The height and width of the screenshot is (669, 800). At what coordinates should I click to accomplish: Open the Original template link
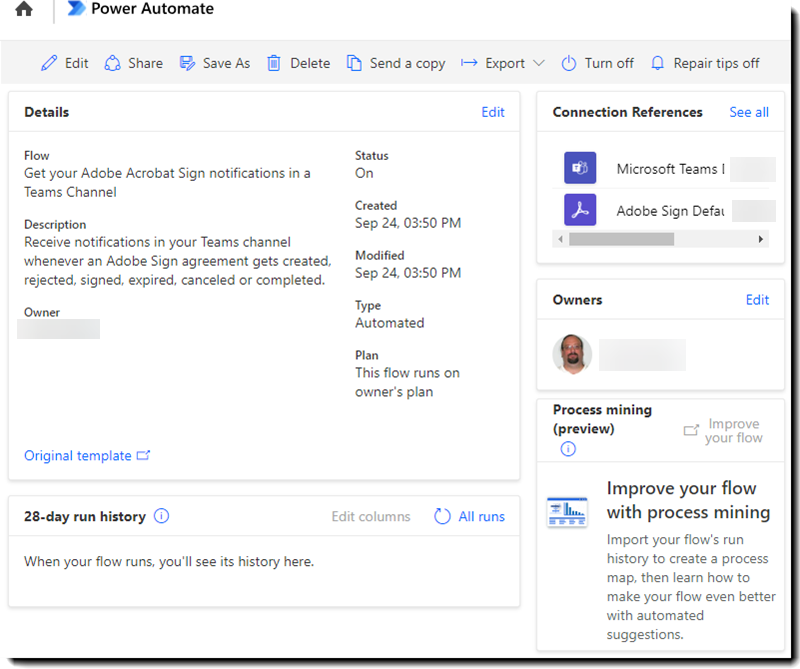pyautogui.click(x=80, y=455)
